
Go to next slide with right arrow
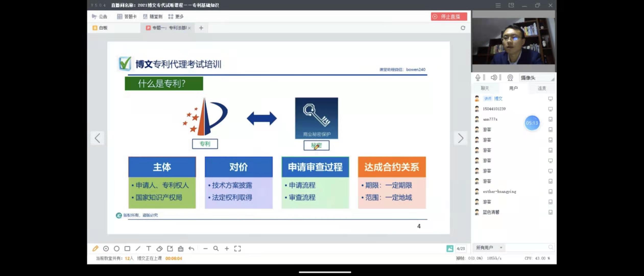point(460,138)
